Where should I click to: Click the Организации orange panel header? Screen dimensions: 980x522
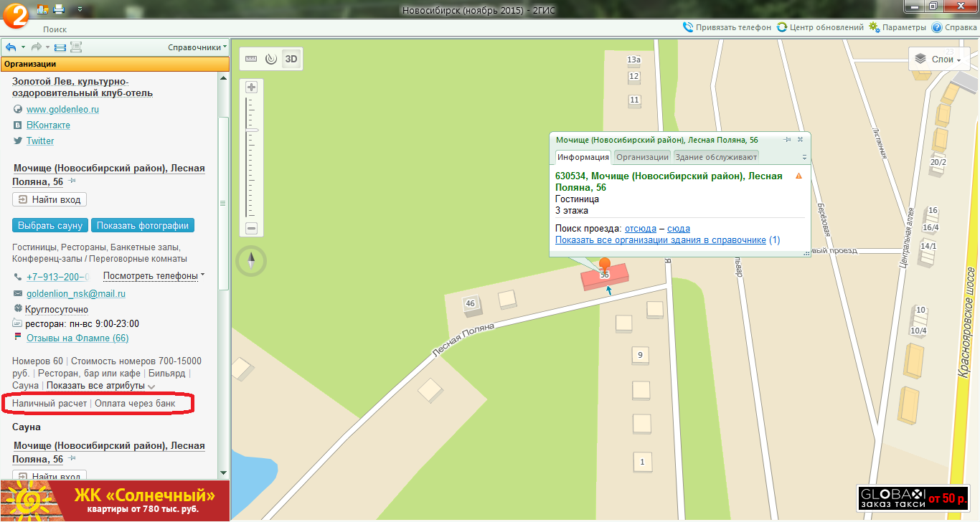point(115,63)
